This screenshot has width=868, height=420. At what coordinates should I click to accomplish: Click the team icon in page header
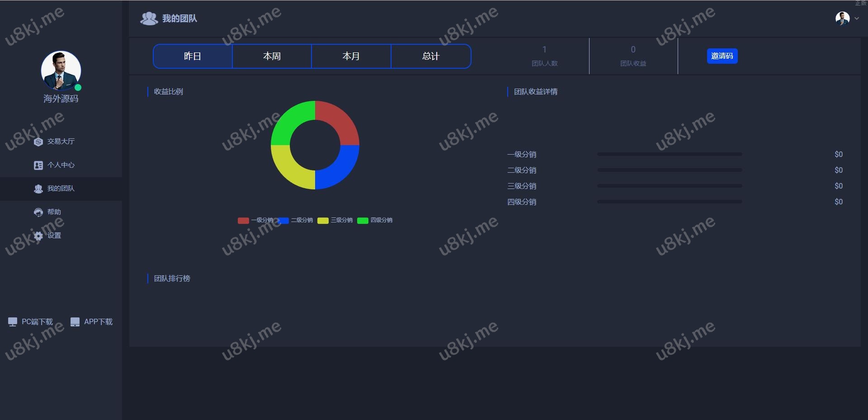click(149, 19)
